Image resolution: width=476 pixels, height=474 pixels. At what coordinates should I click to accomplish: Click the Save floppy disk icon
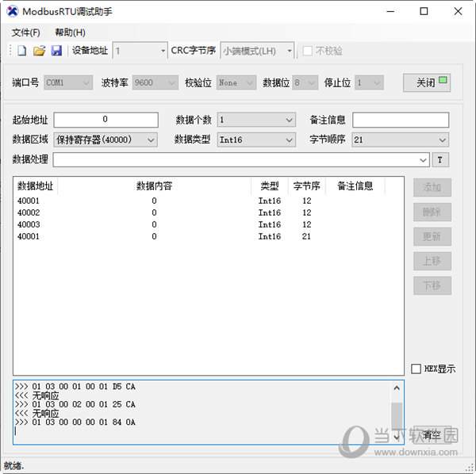[x=56, y=51]
